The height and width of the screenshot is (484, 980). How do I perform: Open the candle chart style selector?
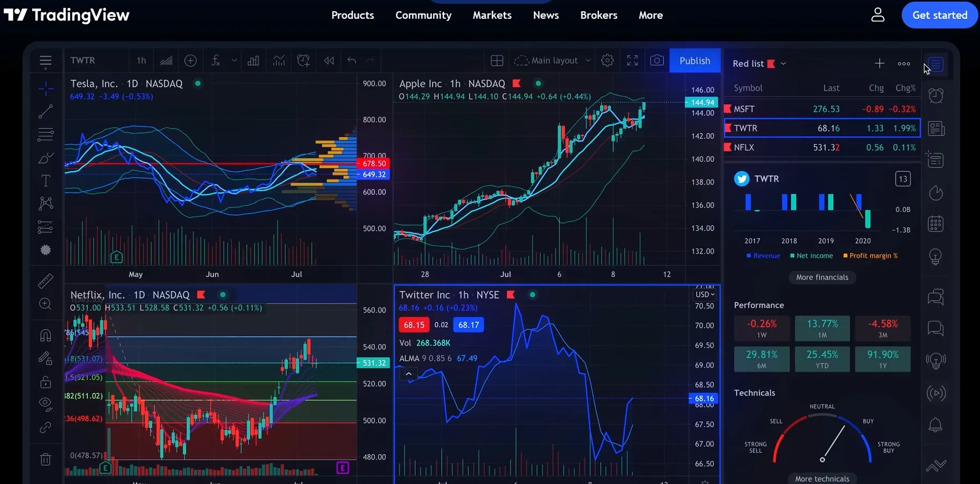[166, 61]
